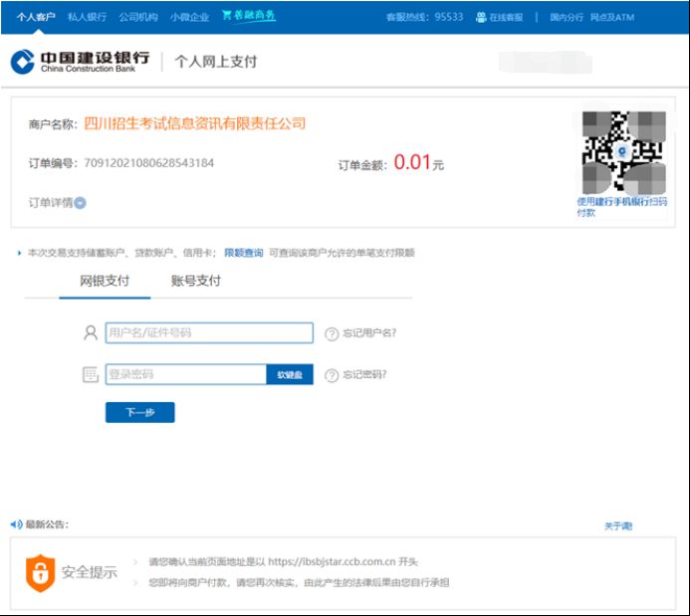Click the 0.01元 order amount
Screen dimensions: 690x616
pyautogui.click(x=418, y=162)
